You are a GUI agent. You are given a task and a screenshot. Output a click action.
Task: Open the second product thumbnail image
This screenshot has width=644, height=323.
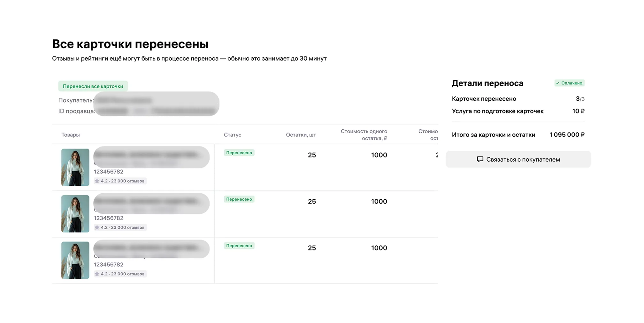75,214
